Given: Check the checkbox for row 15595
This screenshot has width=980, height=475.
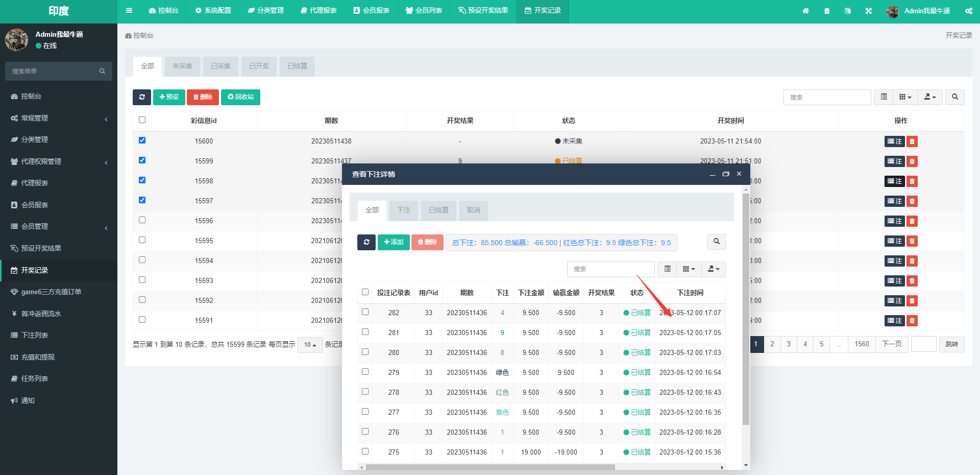Looking at the screenshot, I should pos(142,240).
